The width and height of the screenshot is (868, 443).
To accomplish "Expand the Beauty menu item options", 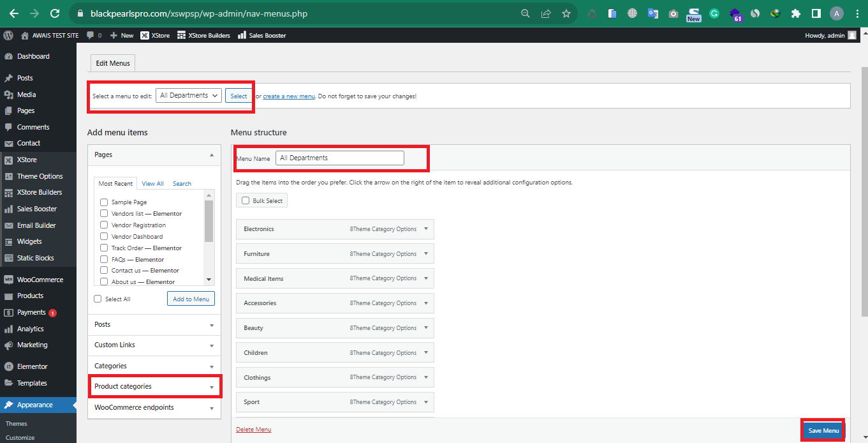I will 426,327.
